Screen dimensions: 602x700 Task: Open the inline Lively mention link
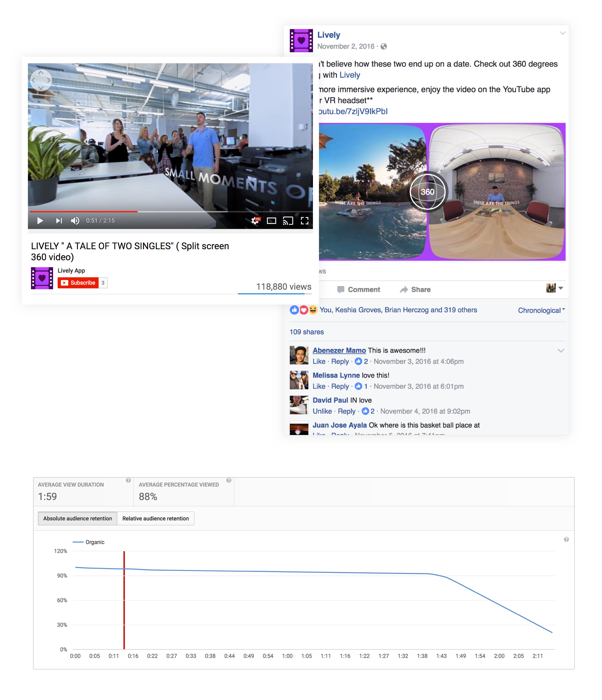(x=350, y=75)
